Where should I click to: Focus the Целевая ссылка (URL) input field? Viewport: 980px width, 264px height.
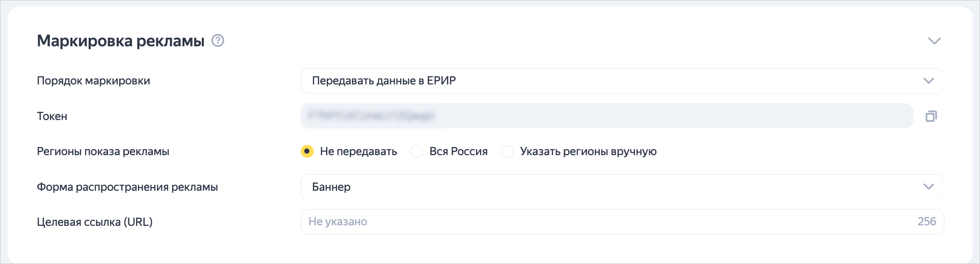pyautogui.click(x=606, y=222)
